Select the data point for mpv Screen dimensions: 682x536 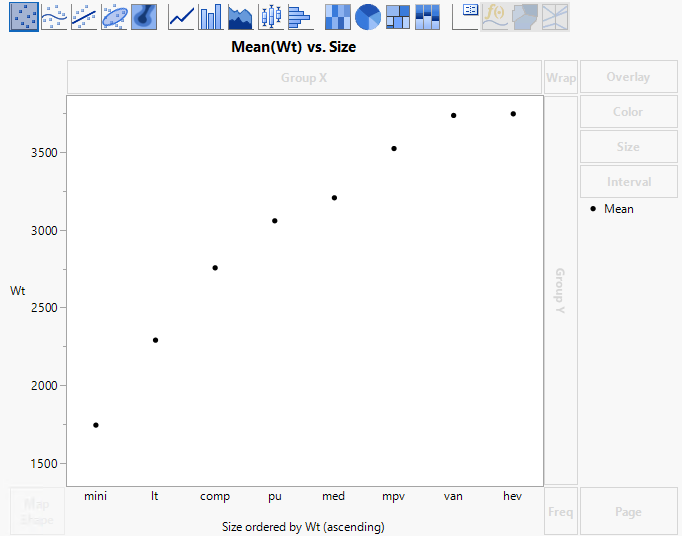[394, 149]
